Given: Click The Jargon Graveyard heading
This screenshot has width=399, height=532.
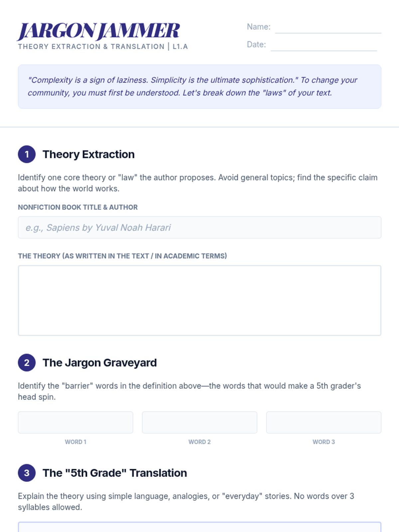Looking at the screenshot, I should 99,362.
